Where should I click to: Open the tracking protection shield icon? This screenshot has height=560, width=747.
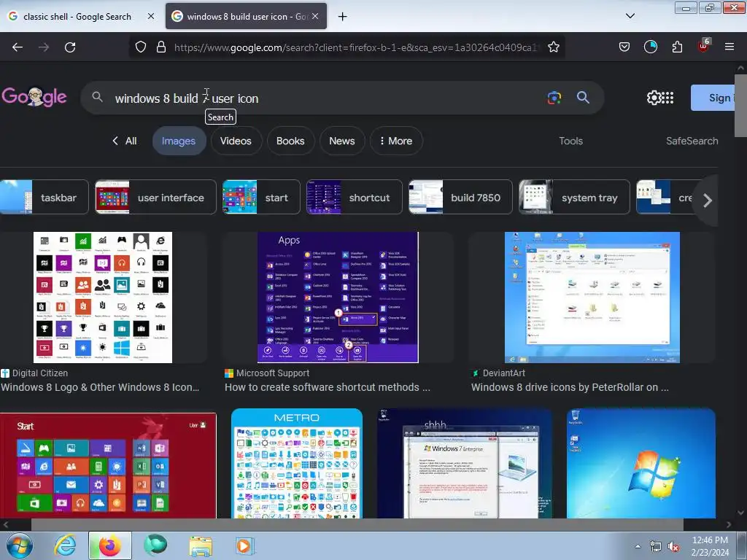(141, 47)
